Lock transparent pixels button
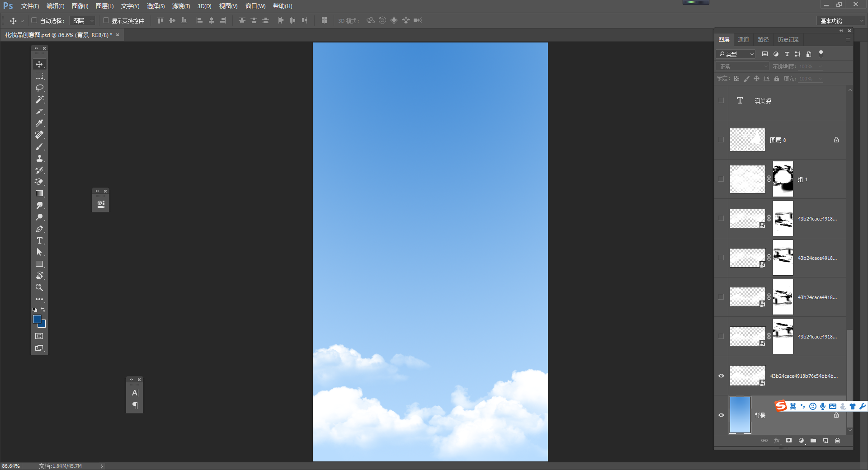The height and width of the screenshot is (470, 868). pos(736,79)
